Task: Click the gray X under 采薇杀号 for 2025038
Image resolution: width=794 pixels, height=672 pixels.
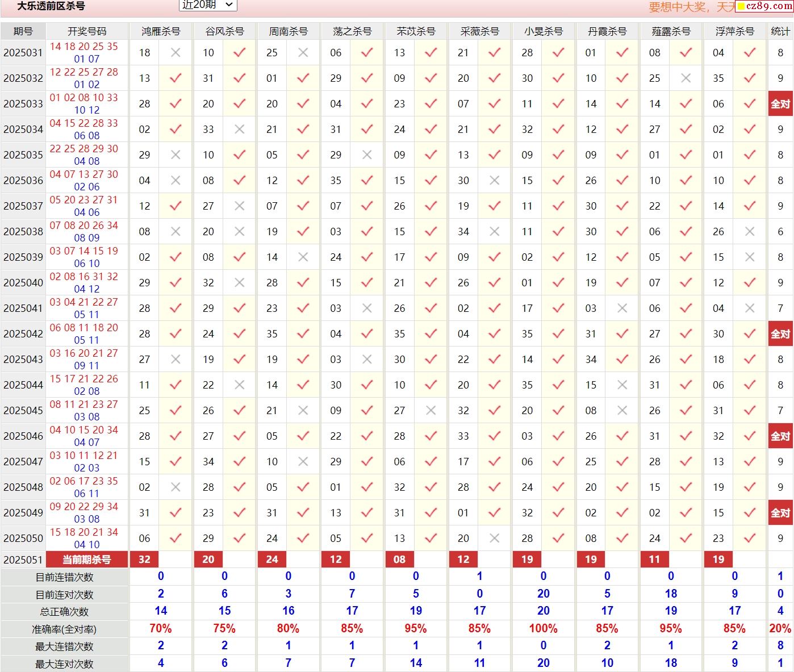Action: click(495, 231)
